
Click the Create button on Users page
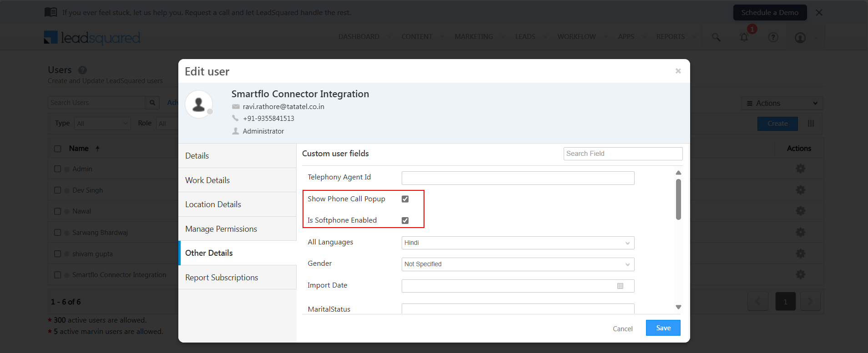pyautogui.click(x=777, y=124)
